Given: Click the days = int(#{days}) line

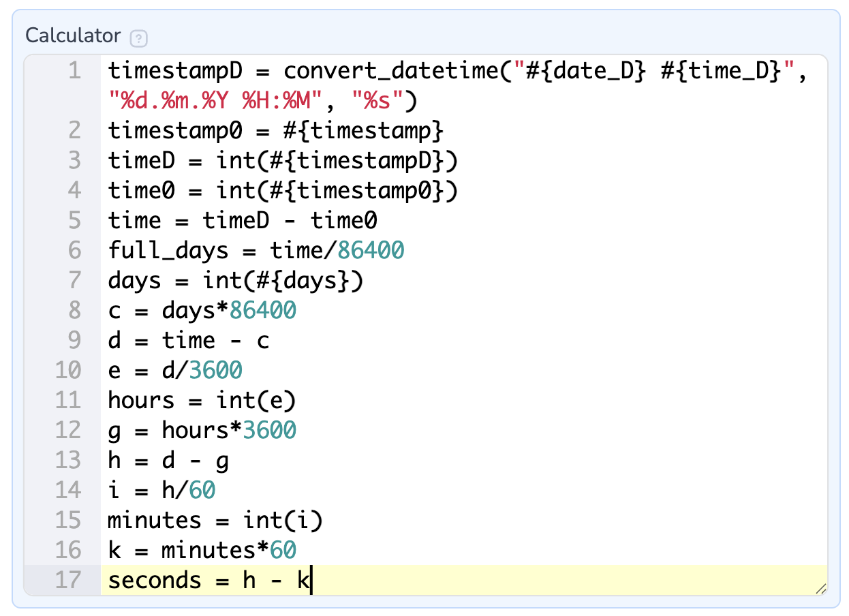Looking at the screenshot, I should [235, 281].
